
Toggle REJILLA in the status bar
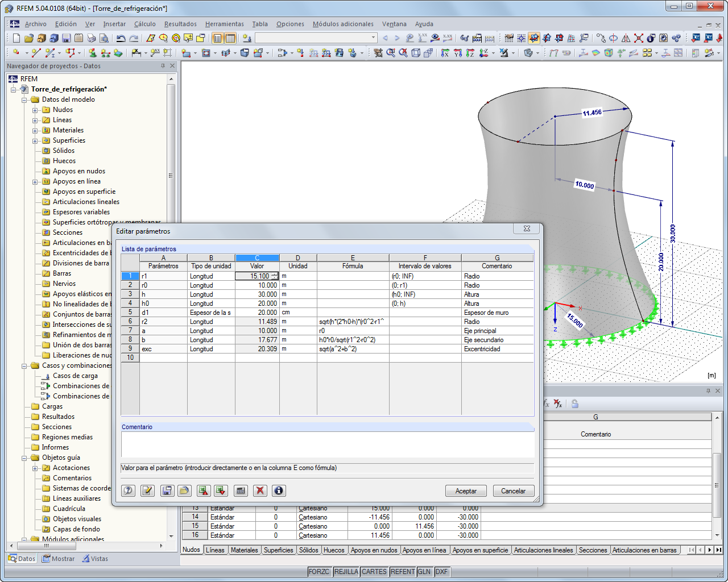coord(346,572)
